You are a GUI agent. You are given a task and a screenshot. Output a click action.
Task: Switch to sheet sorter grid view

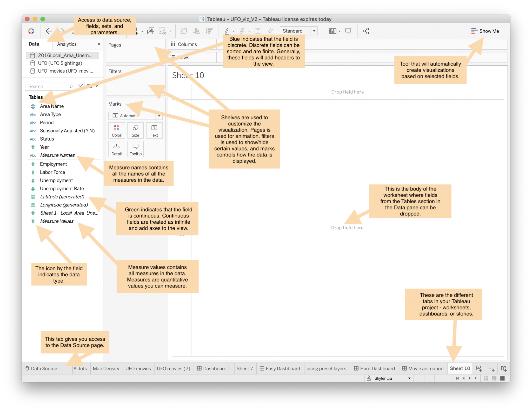[x=486, y=378]
